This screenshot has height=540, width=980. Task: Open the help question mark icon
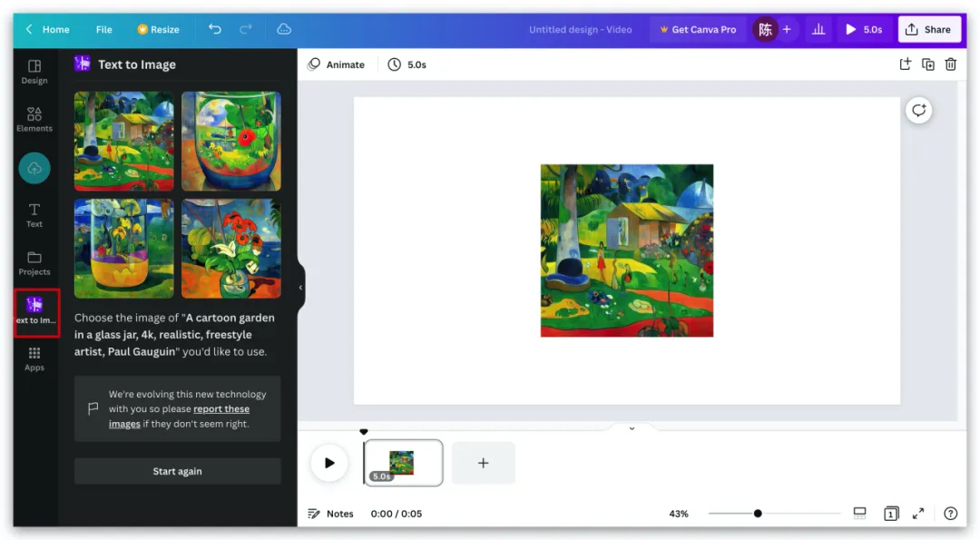point(951,514)
